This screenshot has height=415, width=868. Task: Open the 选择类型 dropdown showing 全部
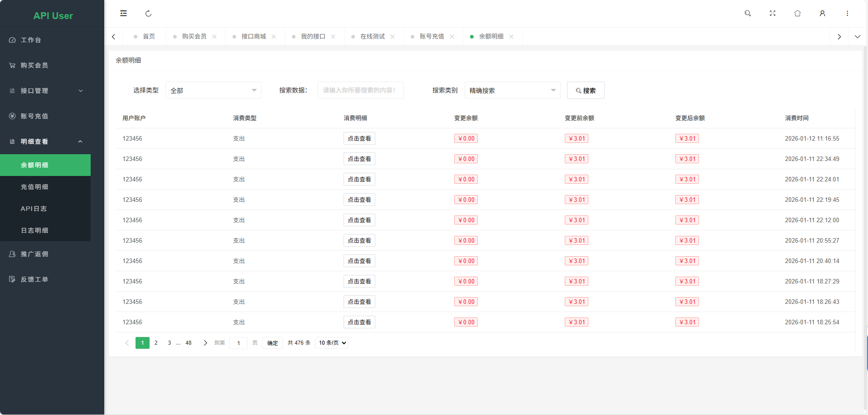coord(213,90)
